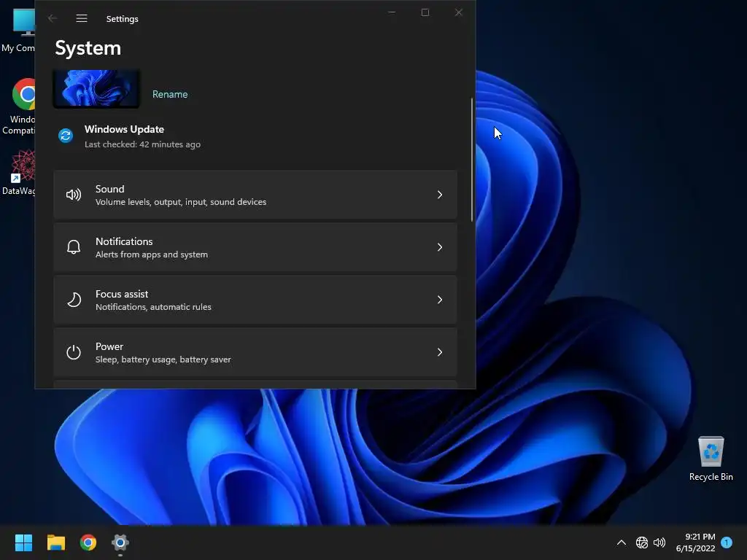Screen dimensions: 747x560
Task: Open Google Chrome from the taskbar
Action: pyautogui.click(x=88, y=542)
